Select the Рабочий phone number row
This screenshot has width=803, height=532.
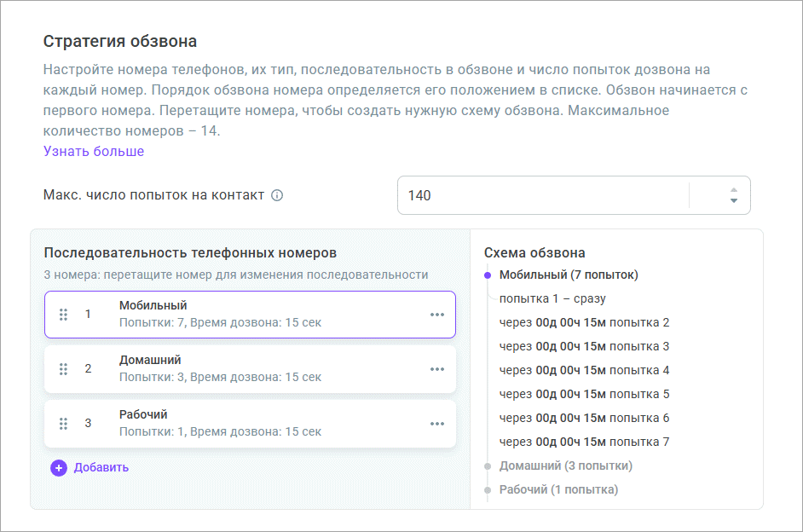click(256, 424)
